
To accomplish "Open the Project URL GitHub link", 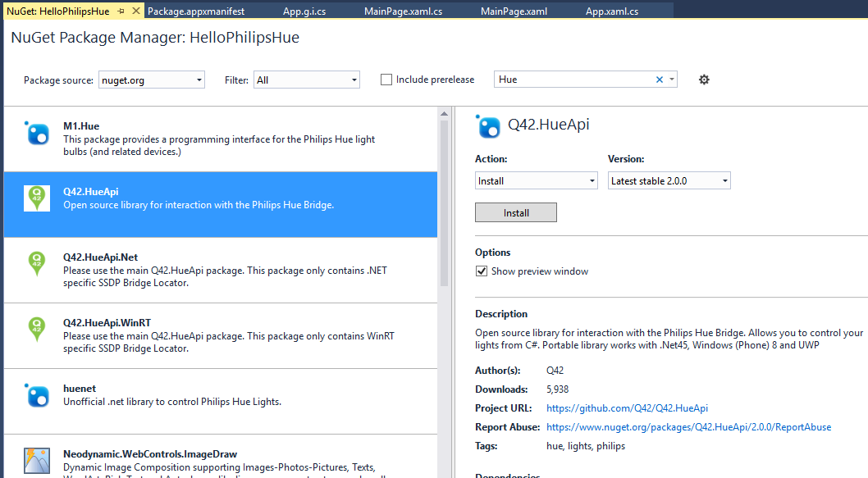I will tap(627, 408).
